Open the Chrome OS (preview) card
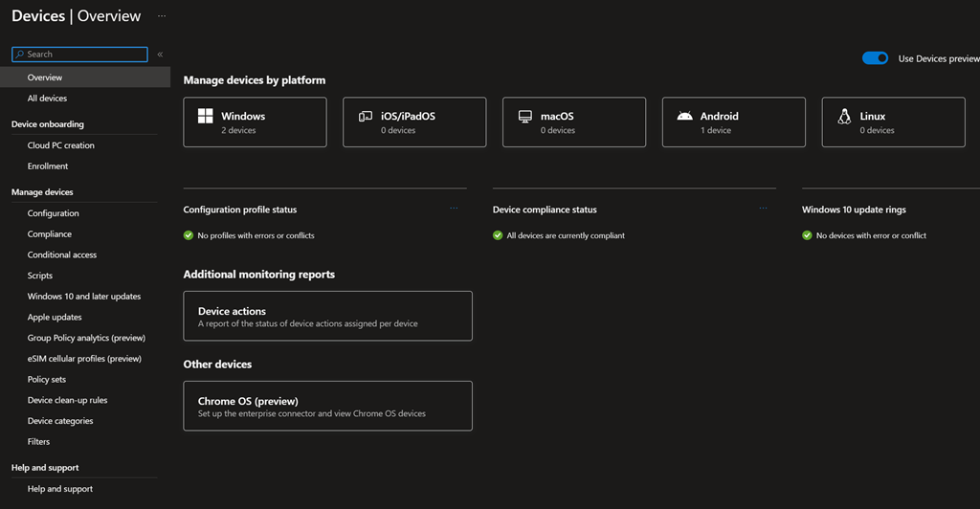The image size is (980, 509). point(327,406)
